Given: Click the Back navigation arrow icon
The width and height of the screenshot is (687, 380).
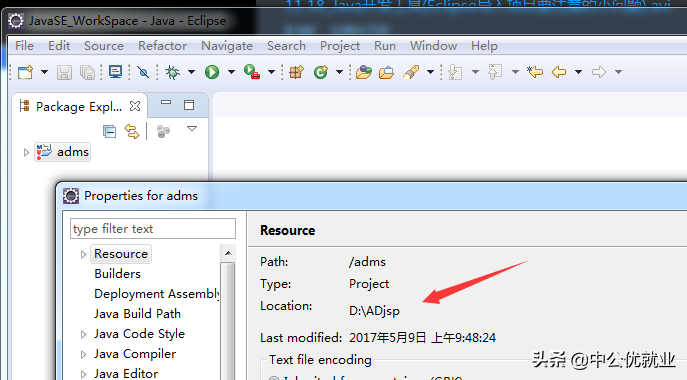Looking at the screenshot, I should 559,72.
